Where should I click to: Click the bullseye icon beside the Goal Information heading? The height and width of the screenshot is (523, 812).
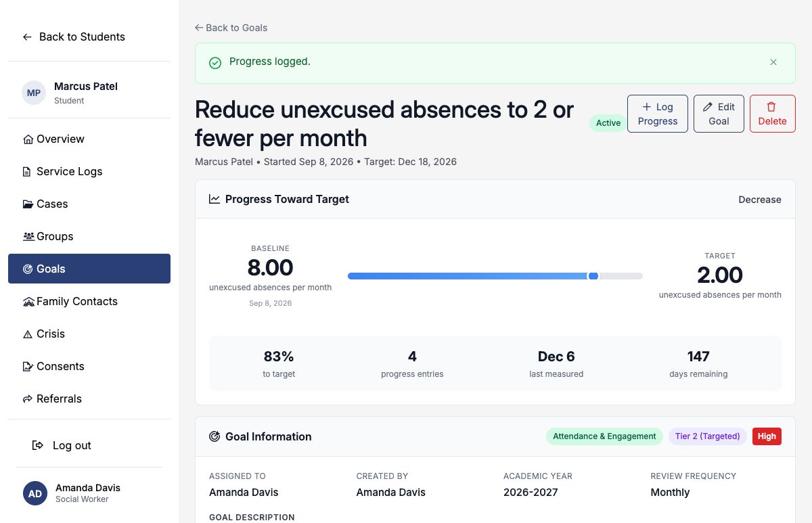click(215, 436)
